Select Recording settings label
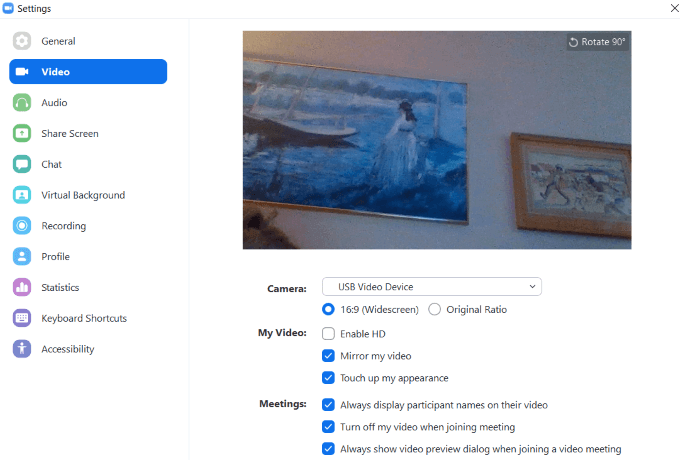This screenshot has width=680, height=460. tap(64, 226)
